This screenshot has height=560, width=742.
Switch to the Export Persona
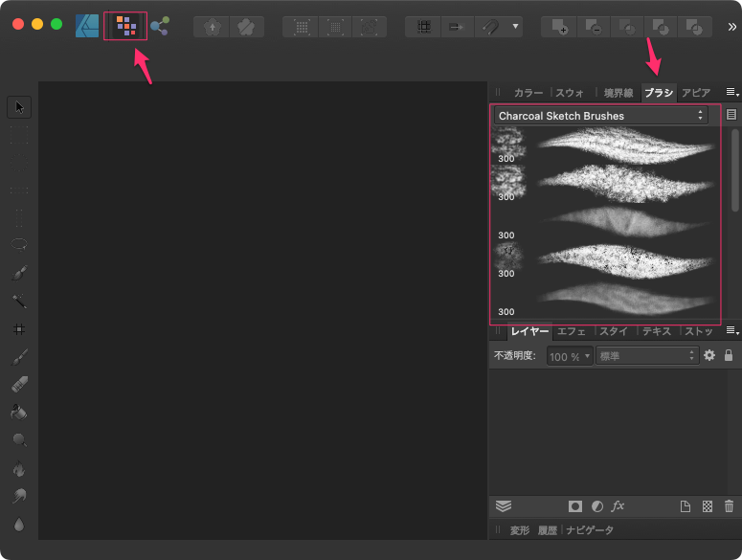160,26
